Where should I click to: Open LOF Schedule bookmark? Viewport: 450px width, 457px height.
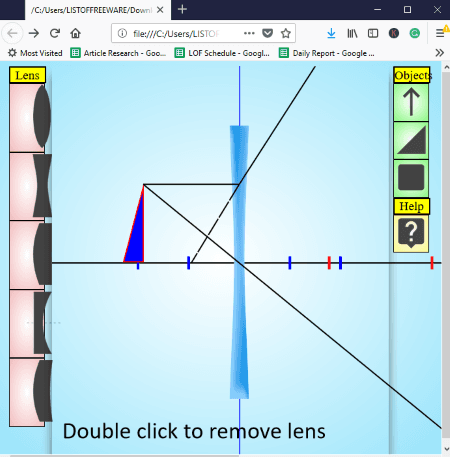pos(222,53)
